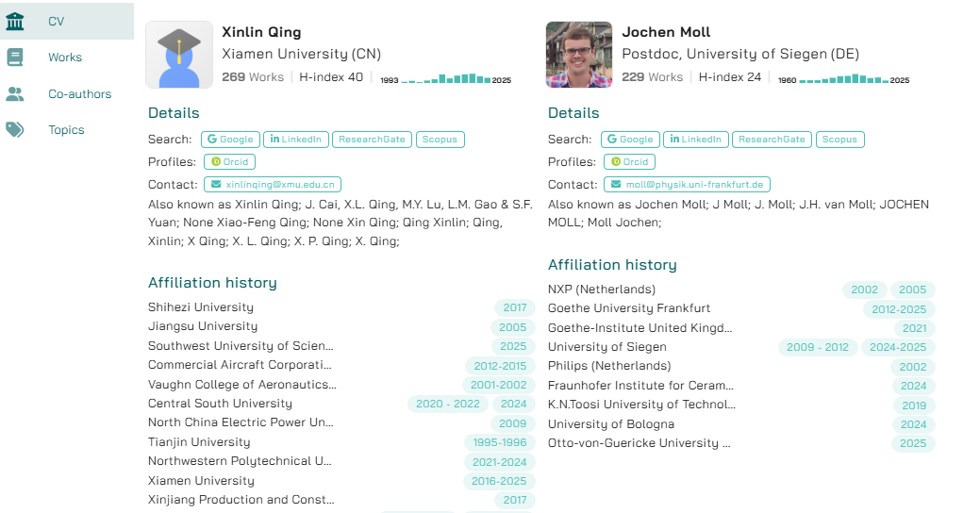Click Jochen Moll's profile photo
The height and width of the screenshot is (513, 980).
point(579,55)
